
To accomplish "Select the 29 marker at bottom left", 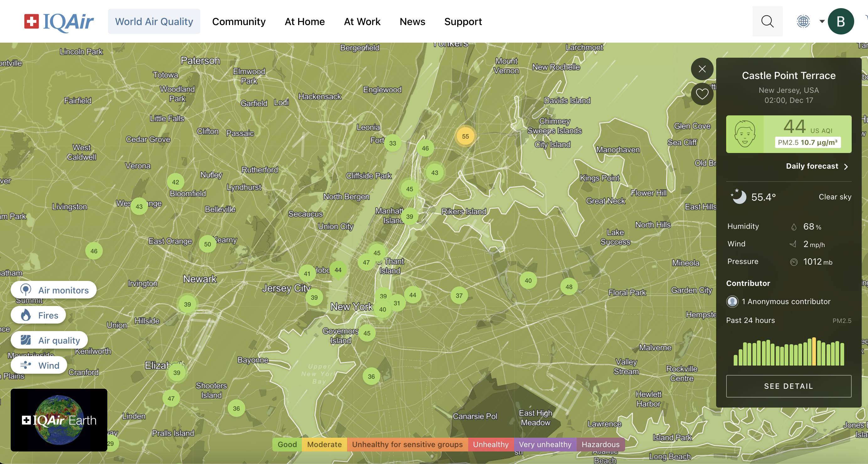I will tap(110, 443).
